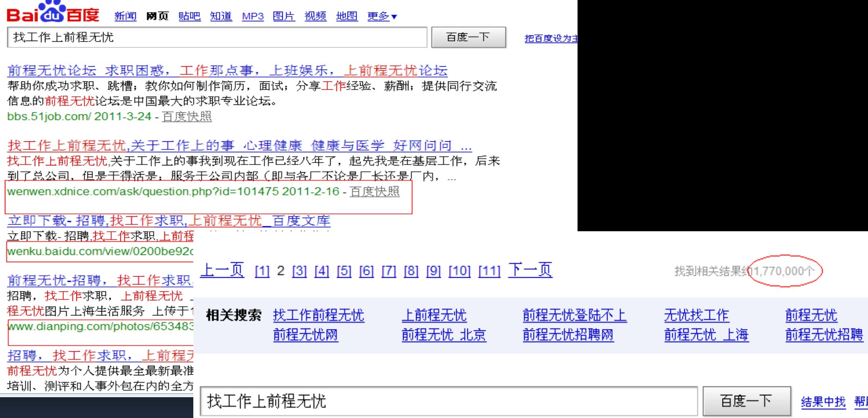Click the bottom 百度一下 search button
This screenshot has height=418, width=868.
tap(746, 401)
